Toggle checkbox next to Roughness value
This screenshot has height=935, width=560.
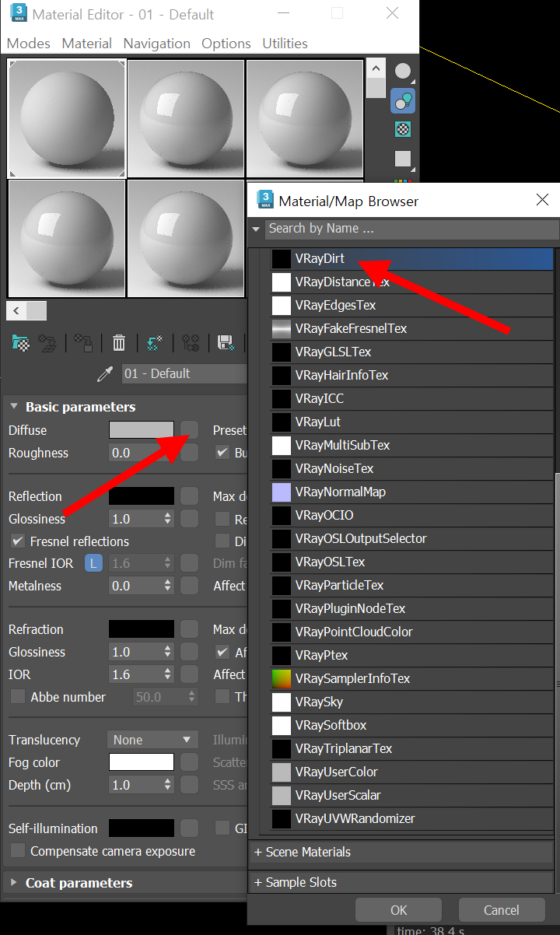(x=222, y=452)
